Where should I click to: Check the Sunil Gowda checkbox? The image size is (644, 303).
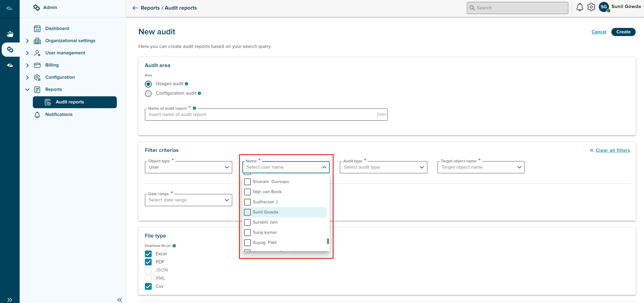pos(247,212)
